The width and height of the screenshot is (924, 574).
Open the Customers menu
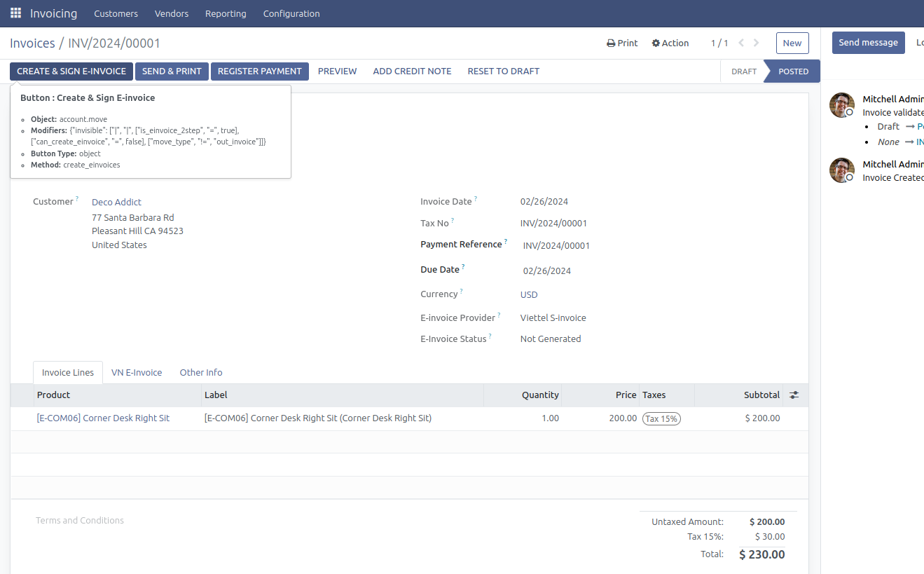[x=116, y=13]
